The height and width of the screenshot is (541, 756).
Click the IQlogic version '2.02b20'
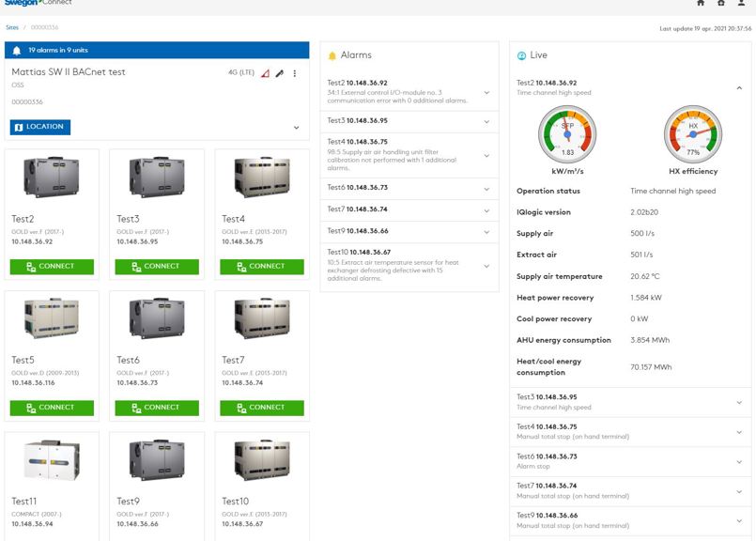click(644, 212)
